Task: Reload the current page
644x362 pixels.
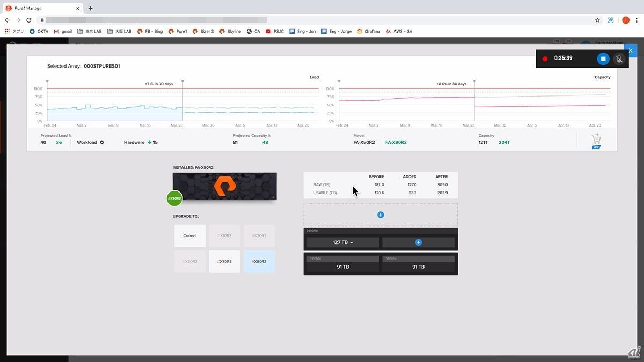Action: (28, 20)
